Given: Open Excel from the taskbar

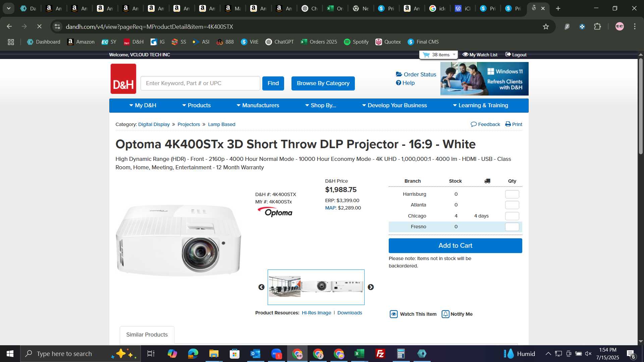Looking at the screenshot, I should click(360, 354).
